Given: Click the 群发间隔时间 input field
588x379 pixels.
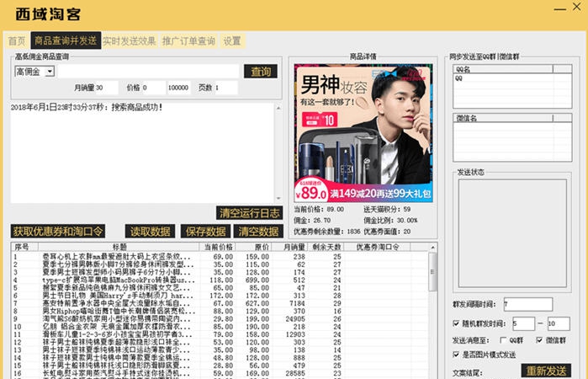Looking at the screenshot, I should click(x=529, y=304).
